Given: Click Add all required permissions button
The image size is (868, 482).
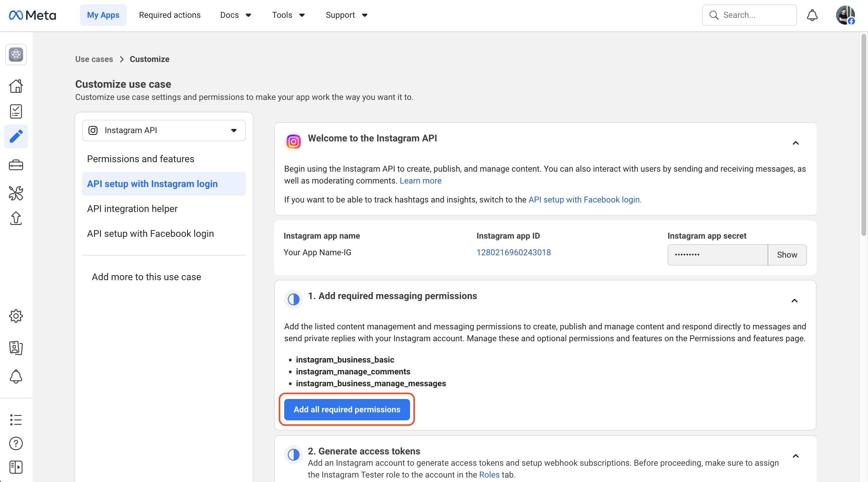Looking at the screenshot, I should tap(347, 409).
